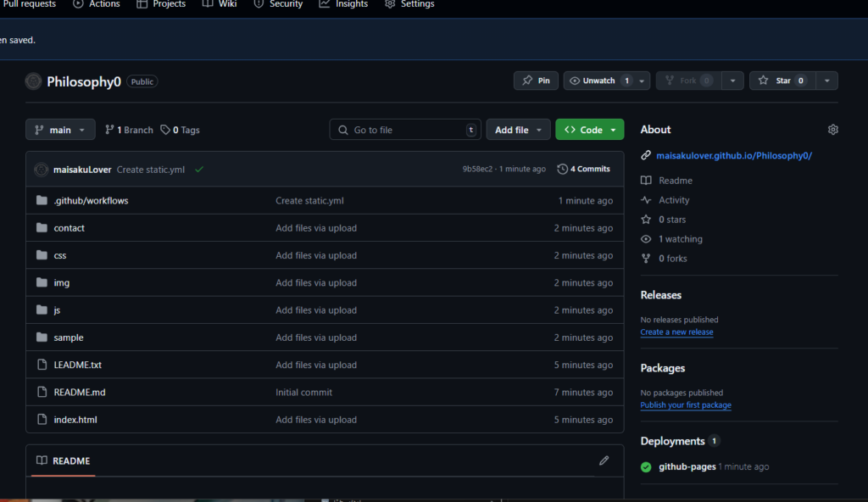Click the eye icon beside 1 watching

645,239
